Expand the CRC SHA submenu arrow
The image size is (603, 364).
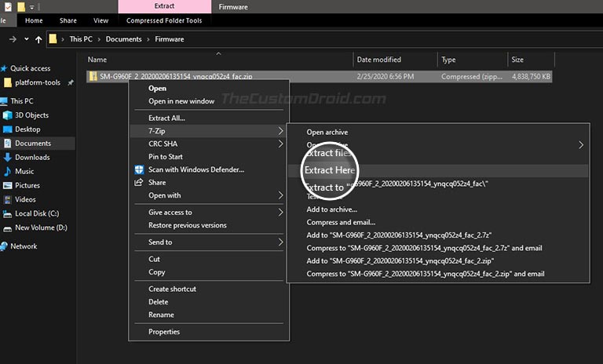point(280,144)
